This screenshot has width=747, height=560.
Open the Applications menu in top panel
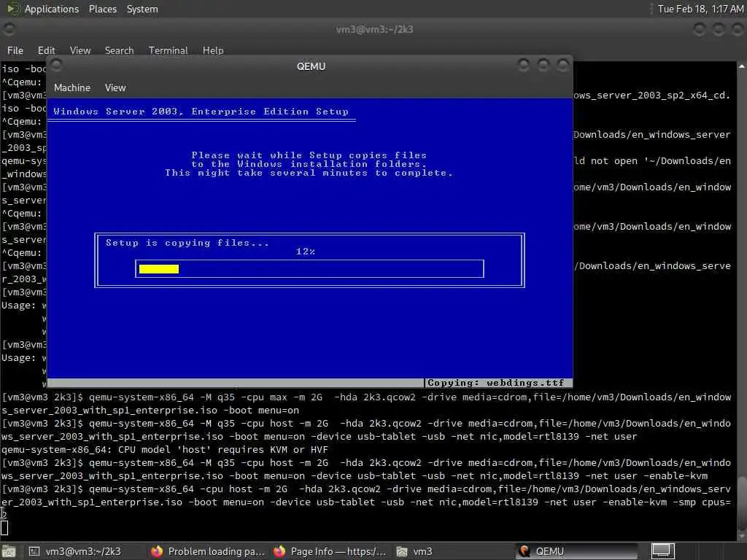point(52,9)
